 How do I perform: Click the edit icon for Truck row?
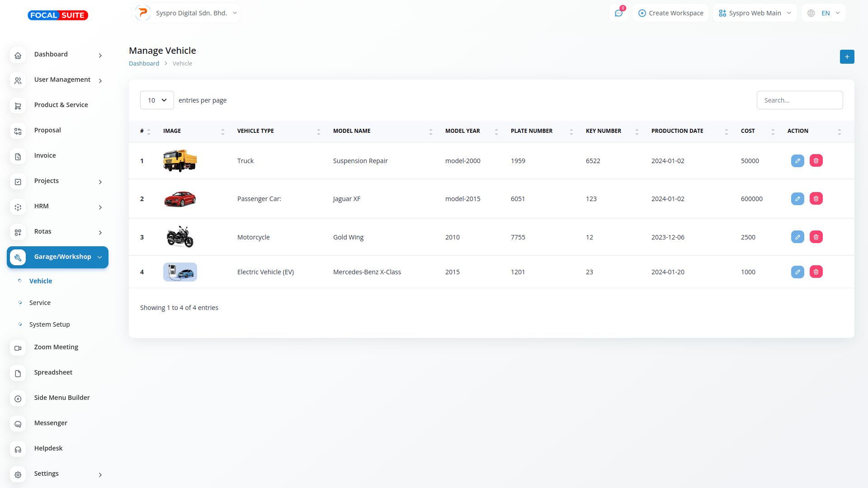pyautogui.click(x=797, y=160)
